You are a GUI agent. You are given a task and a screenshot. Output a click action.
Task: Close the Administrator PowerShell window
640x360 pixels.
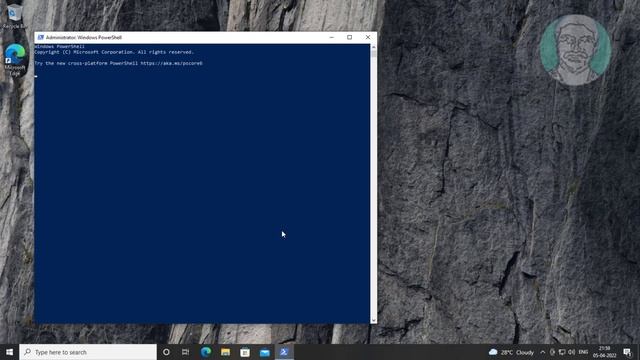pos(368,37)
